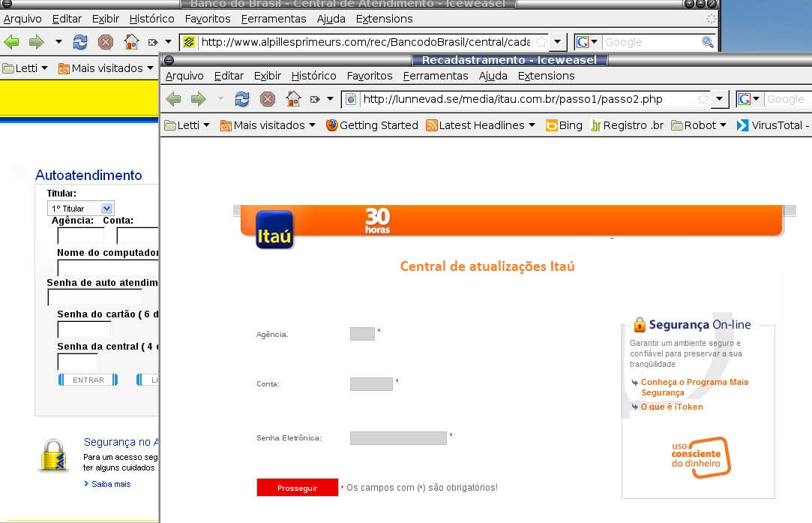Image resolution: width=812 pixels, height=523 pixels.
Task: Click the Segurança On-line padlock icon
Action: pyautogui.click(x=640, y=324)
